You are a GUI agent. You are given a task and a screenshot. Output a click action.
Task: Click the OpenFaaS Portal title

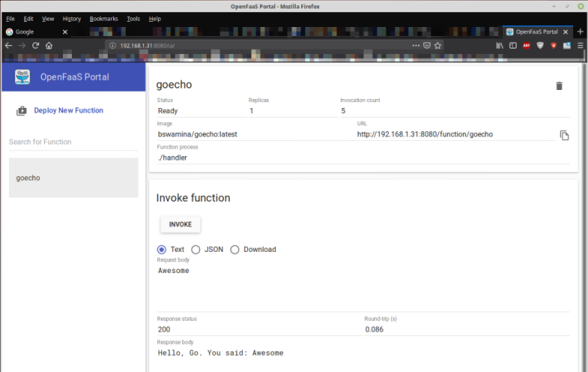(75, 77)
